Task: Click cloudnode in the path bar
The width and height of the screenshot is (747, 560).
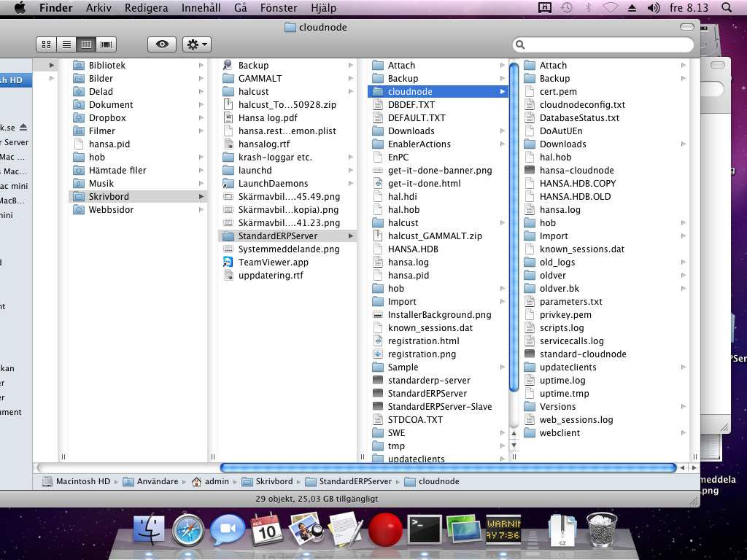Action: tap(432, 481)
